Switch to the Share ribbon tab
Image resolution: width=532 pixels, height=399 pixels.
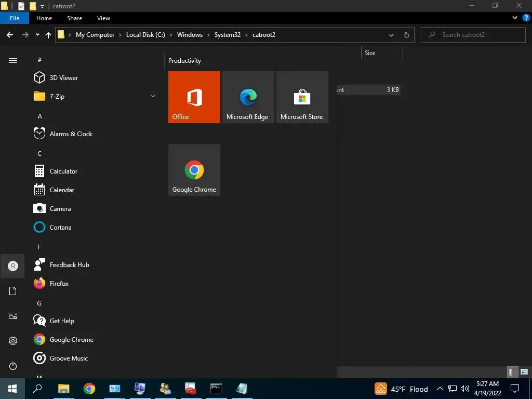(x=74, y=18)
